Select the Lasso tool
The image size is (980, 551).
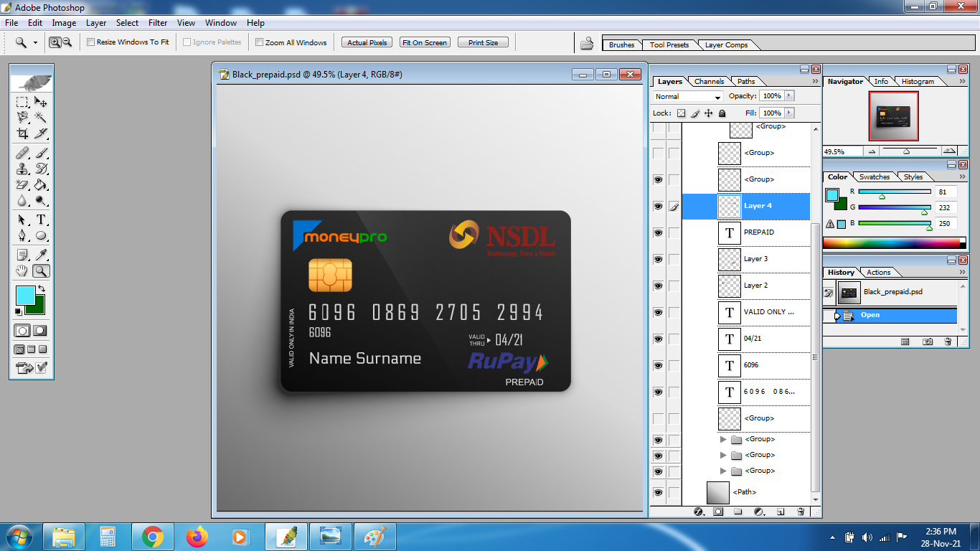(x=22, y=117)
